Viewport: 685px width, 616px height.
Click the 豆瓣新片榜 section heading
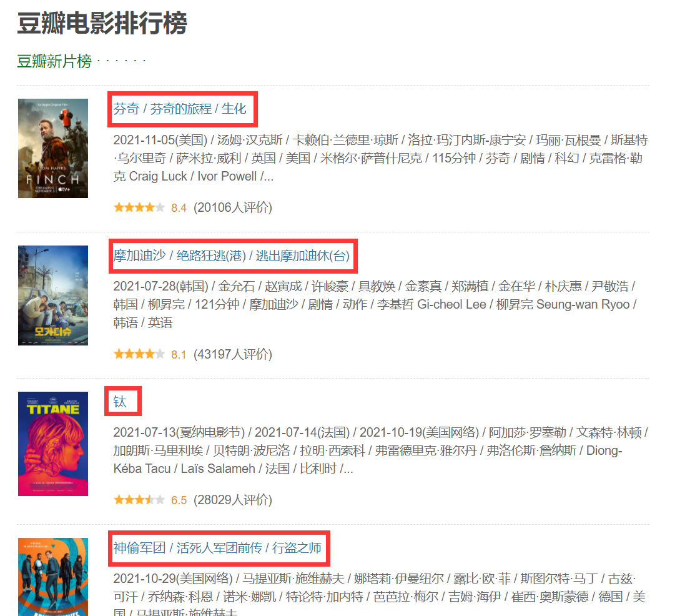click(54, 61)
